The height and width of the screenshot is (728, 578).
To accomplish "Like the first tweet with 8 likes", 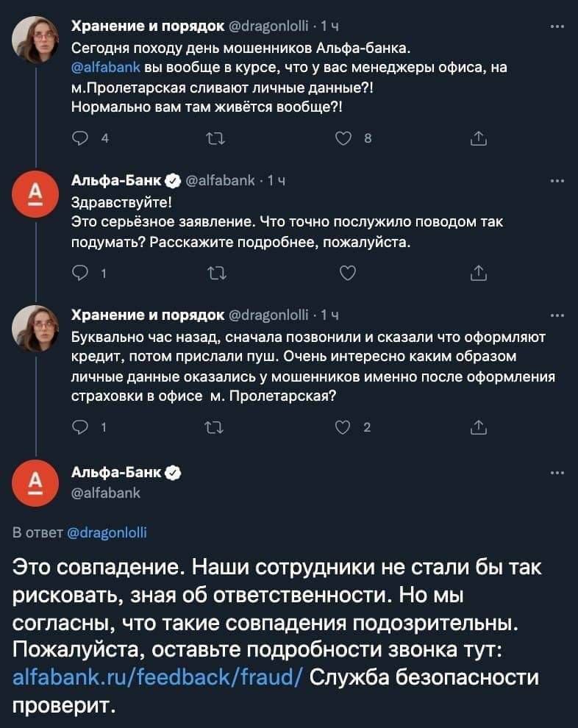I will [343, 138].
